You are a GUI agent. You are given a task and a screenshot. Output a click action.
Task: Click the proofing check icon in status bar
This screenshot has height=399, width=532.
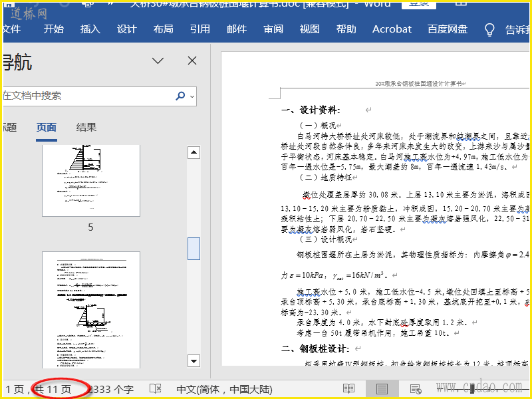(x=156, y=388)
